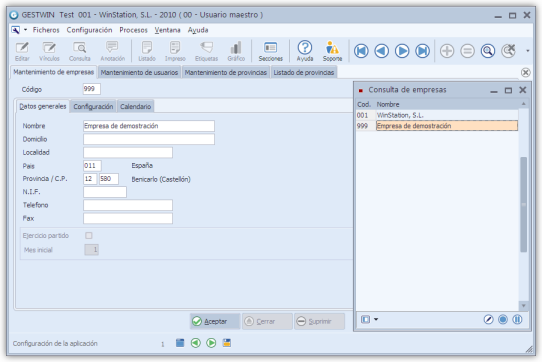
Task: Open the Configuración menu
Action: (89, 30)
